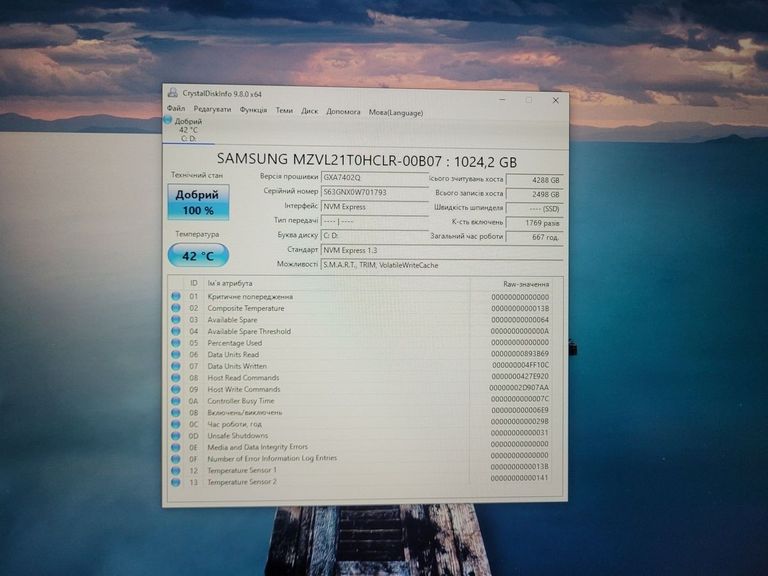This screenshot has width=768, height=576.
Task: Open the Функція menu
Action: pos(253,111)
